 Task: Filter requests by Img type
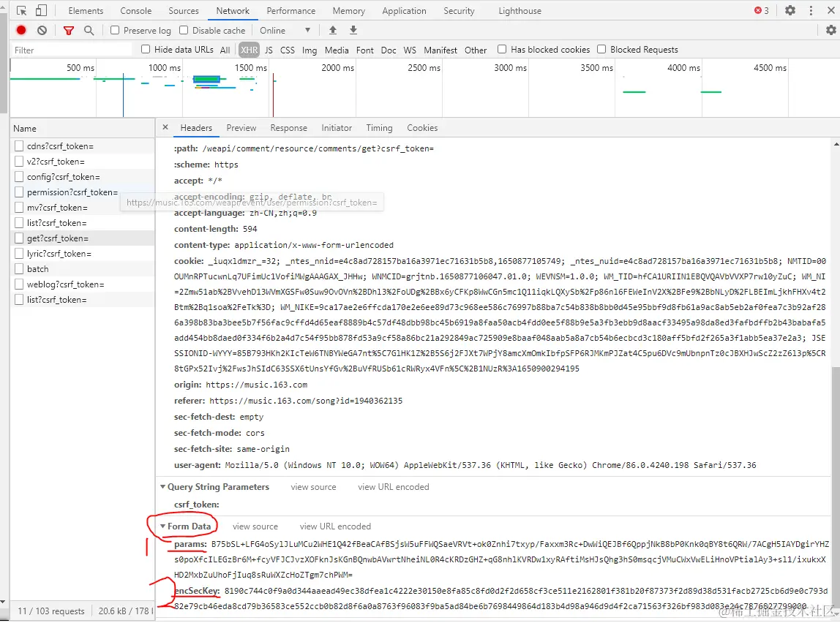(x=310, y=50)
